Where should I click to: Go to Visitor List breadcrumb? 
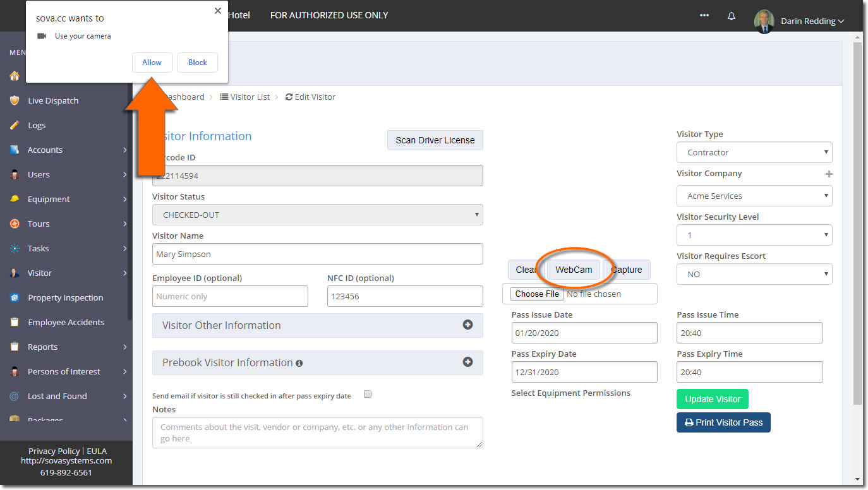pyautogui.click(x=245, y=97)
